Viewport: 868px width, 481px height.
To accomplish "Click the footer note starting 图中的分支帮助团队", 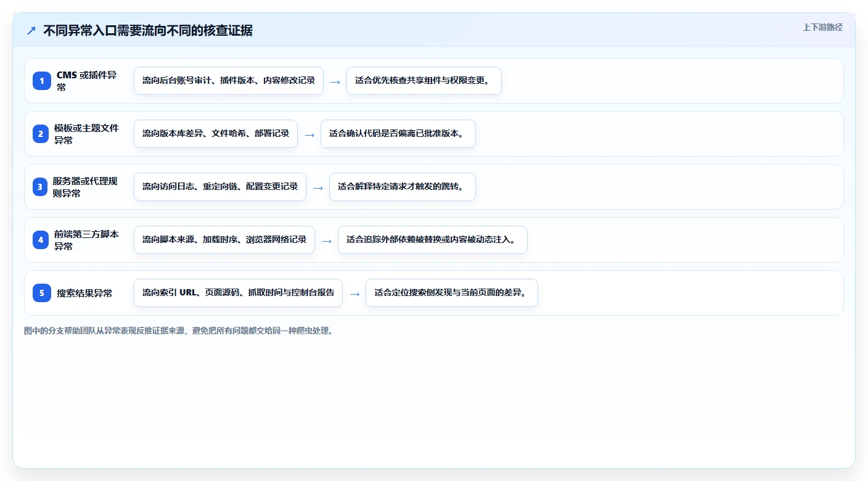I will pyautogui.click(x=179, y=331).
